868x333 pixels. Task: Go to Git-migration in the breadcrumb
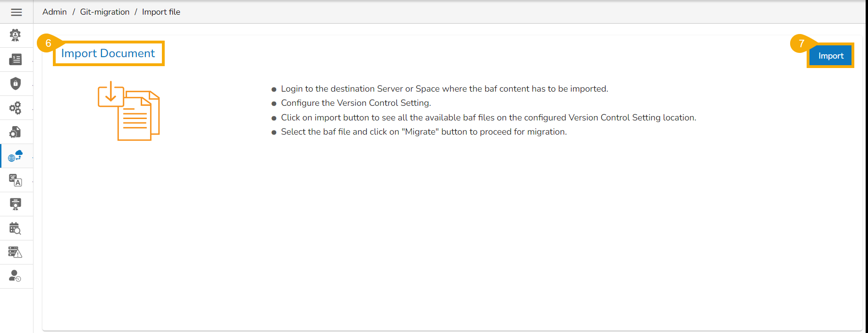[x=105, y=12]
